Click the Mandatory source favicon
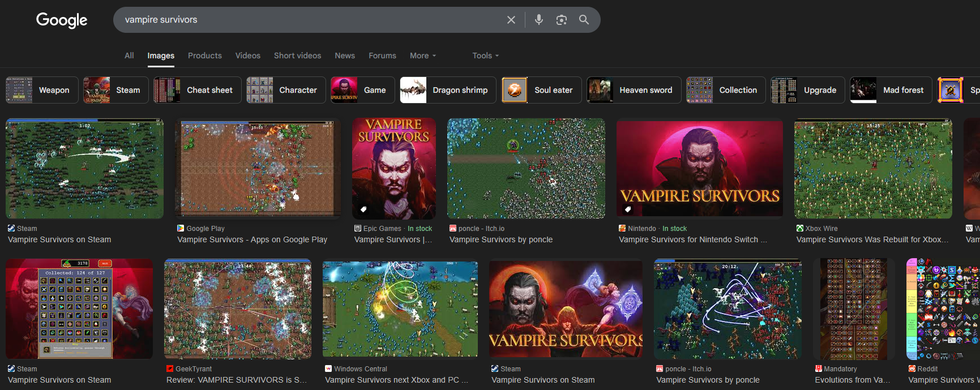This screenshot has width=980, height=390. 819,368
